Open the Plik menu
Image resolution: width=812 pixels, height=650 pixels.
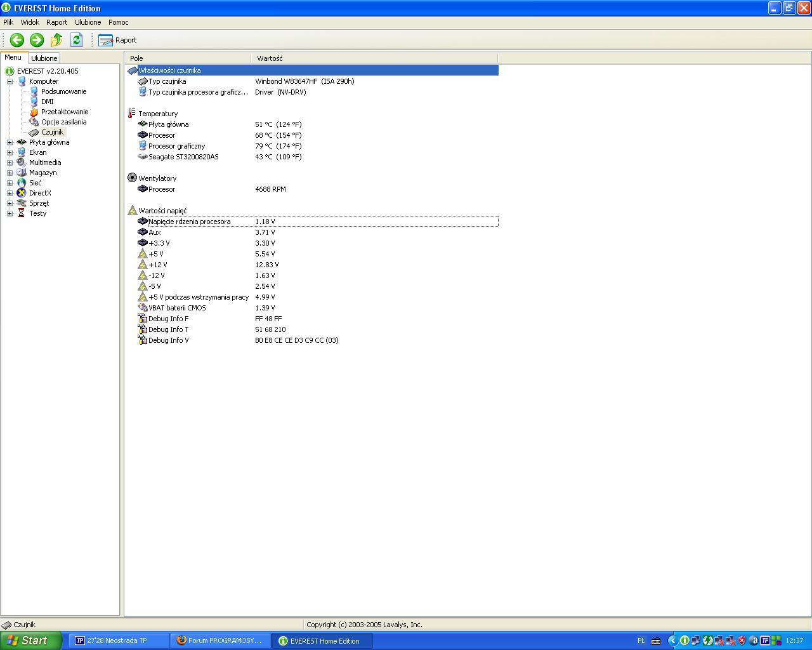8,22
